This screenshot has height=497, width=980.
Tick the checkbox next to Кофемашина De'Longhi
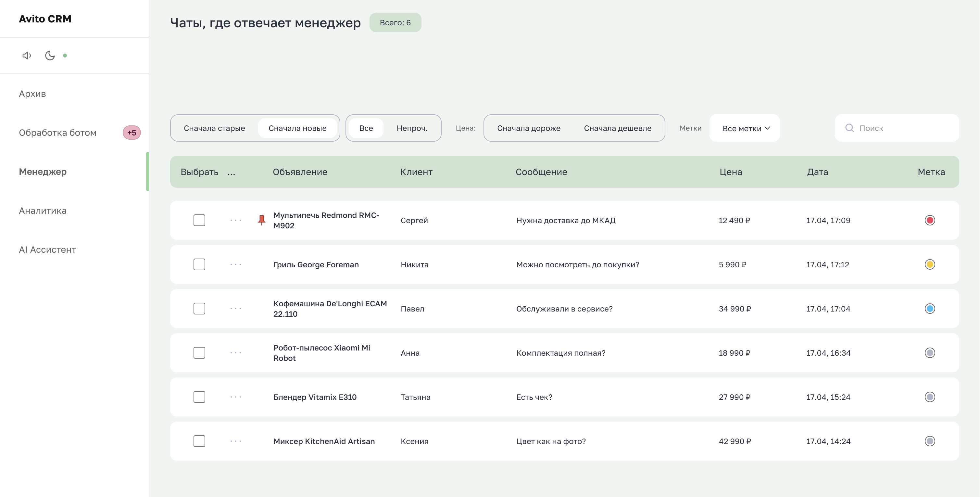pos(199,309)
